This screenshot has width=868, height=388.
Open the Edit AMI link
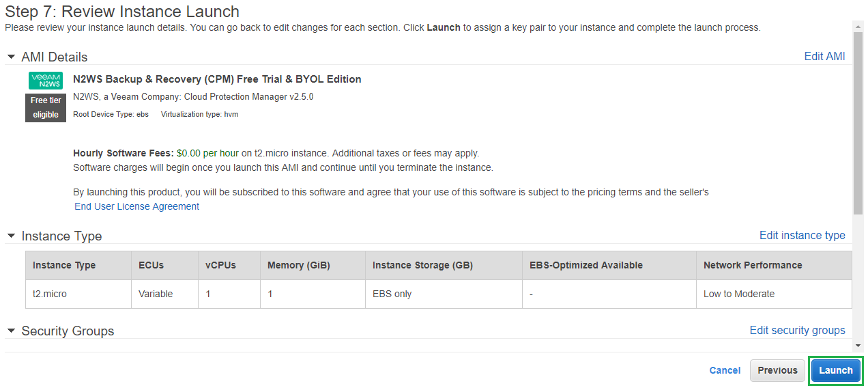(824, 57)
